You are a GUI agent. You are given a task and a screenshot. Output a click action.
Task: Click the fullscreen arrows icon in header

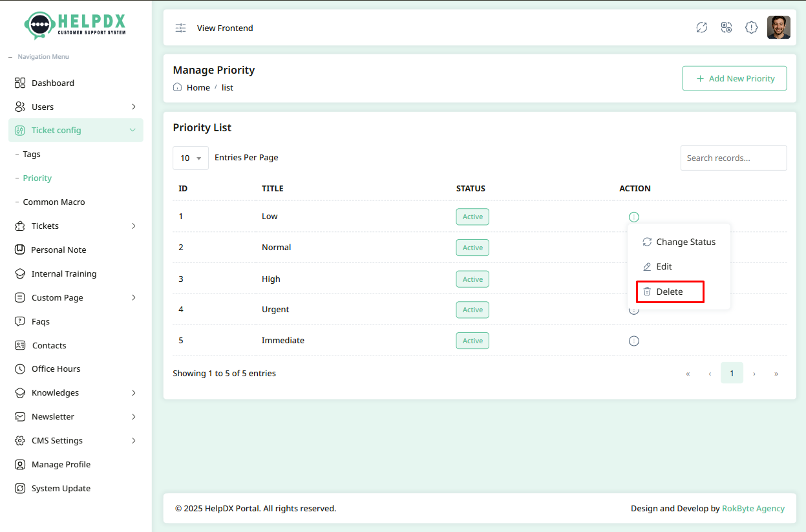(x=701, y=27)
